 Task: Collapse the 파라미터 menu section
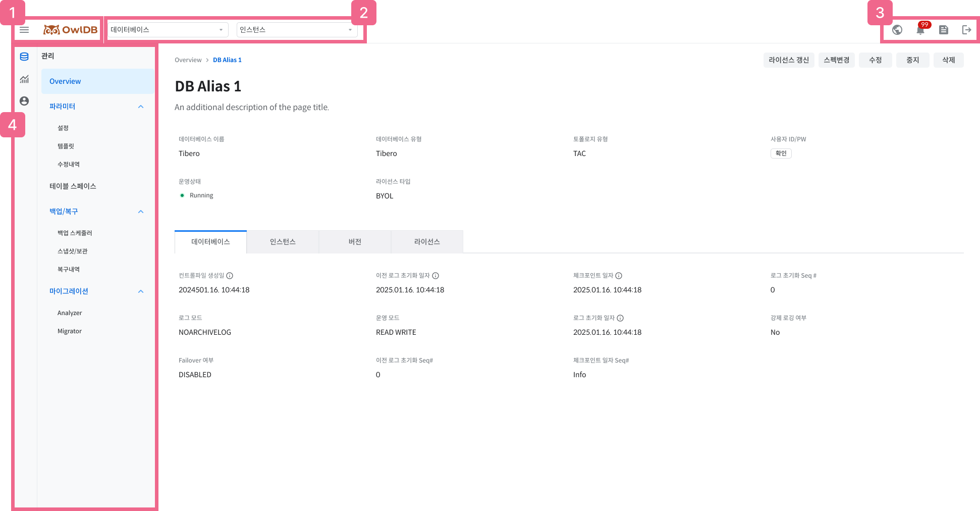(x=141, y=107)
